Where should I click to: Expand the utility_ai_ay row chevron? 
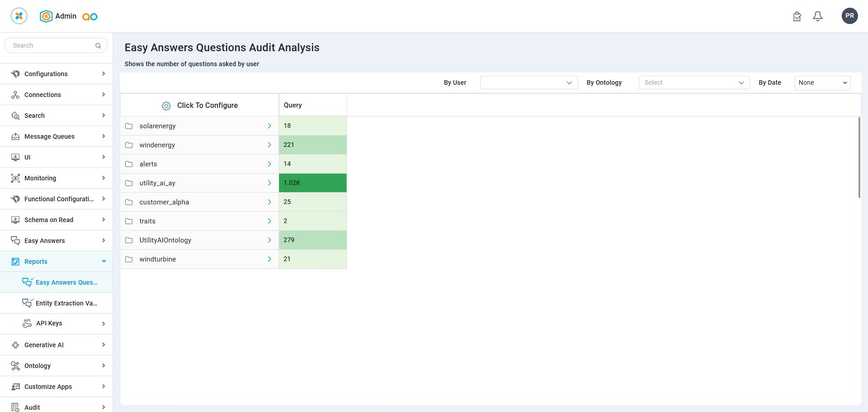coord(270,183)
